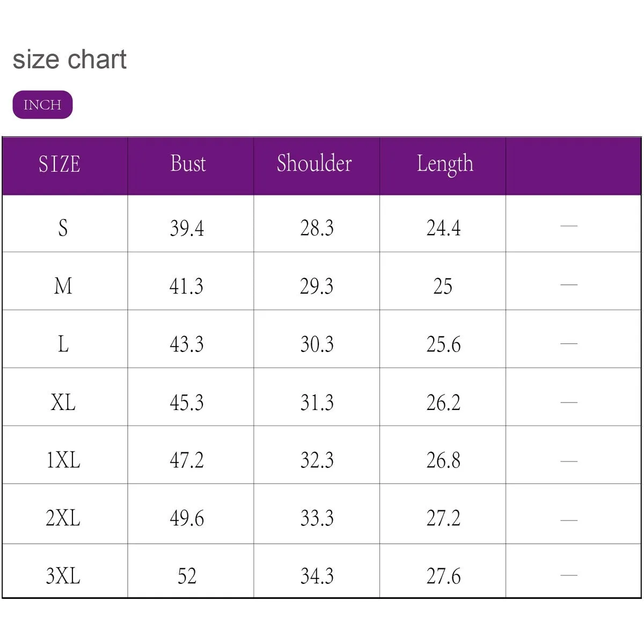
Task: Select the 27.2 length value cell
Action: [443, 518]
